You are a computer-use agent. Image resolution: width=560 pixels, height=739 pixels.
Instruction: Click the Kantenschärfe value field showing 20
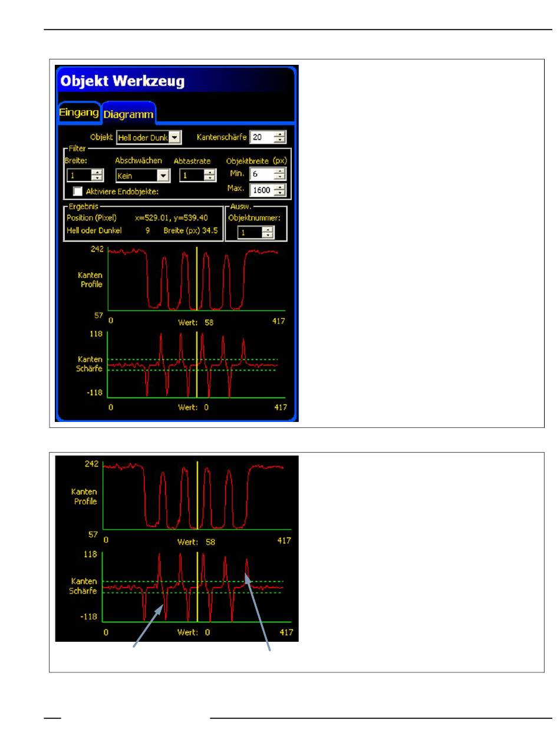pyautogui.click(x=262, y=137)
